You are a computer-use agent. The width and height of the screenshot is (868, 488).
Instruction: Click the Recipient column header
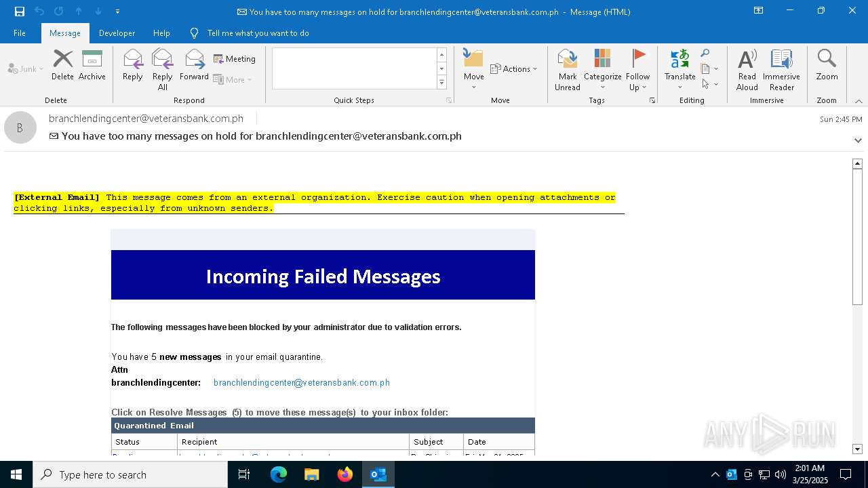click(x=294, y=442)
